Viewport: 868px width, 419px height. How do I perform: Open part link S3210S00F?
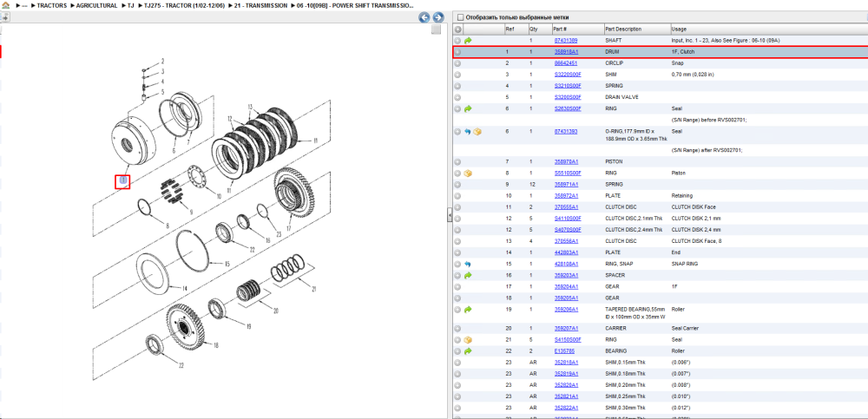point(568,86)
